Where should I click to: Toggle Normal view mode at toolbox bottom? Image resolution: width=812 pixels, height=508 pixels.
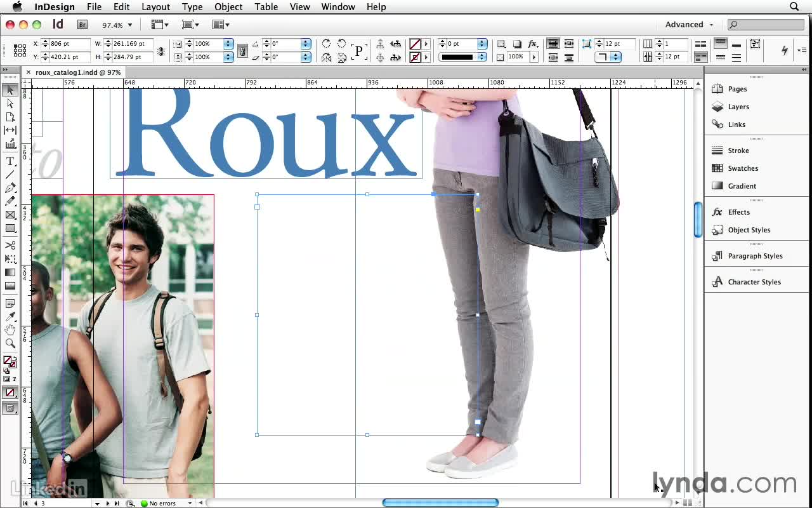[x=10, y=408]
